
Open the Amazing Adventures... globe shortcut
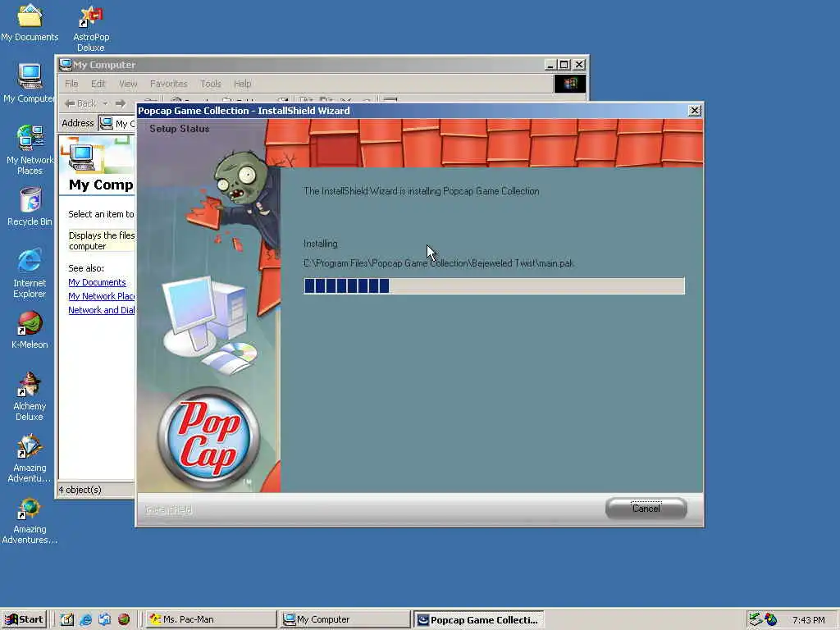click(30, 521)
